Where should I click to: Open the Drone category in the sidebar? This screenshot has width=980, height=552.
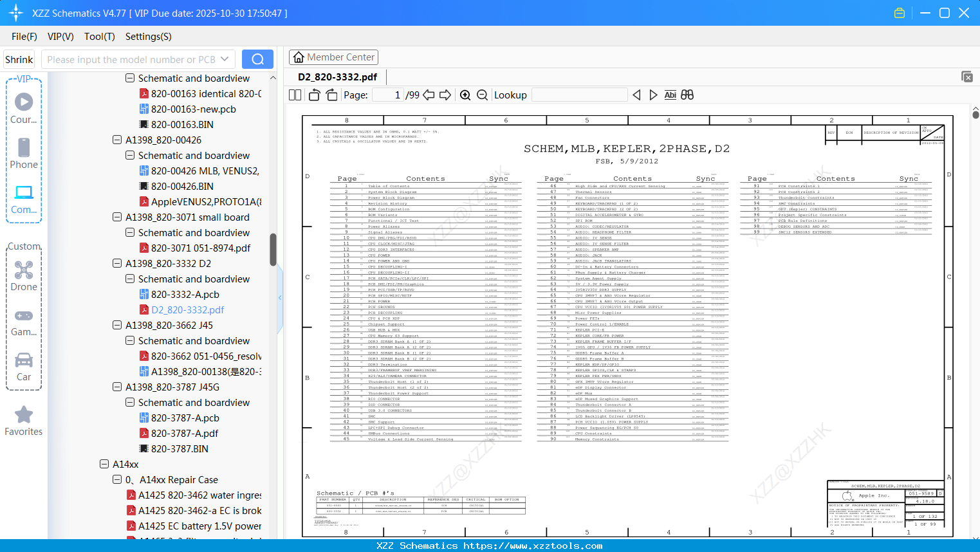pyautogui.click(x=24, y=276)
